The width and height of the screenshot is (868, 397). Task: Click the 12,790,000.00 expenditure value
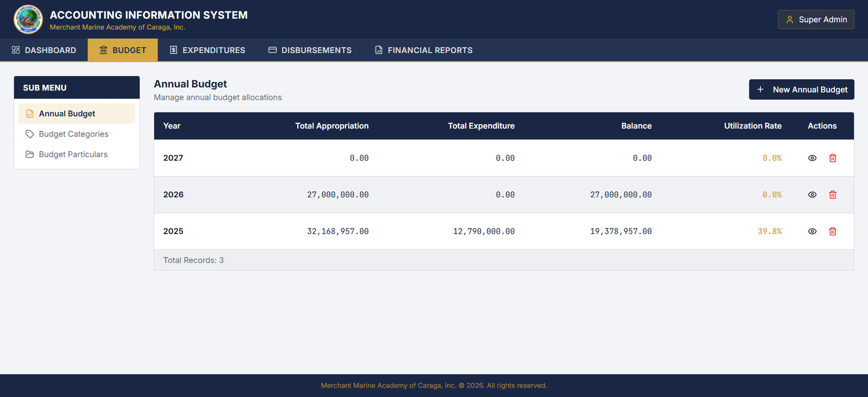point(484,231)
